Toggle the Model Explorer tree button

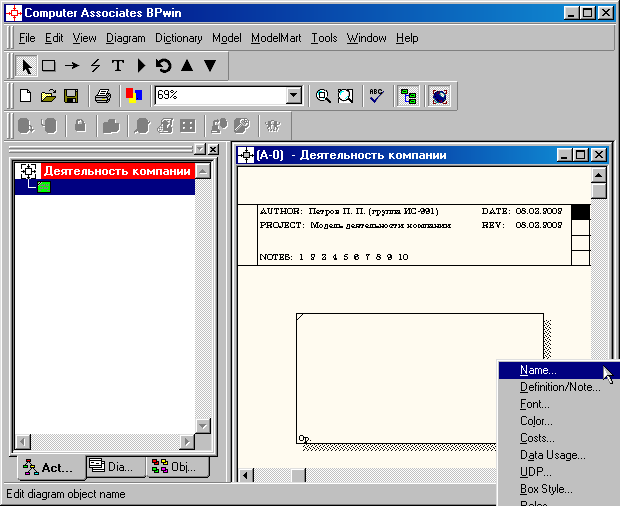point(408,96)
